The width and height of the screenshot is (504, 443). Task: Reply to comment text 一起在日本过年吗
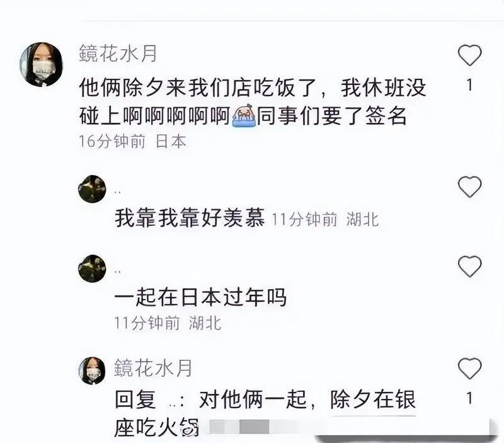[x=200, y=297]
